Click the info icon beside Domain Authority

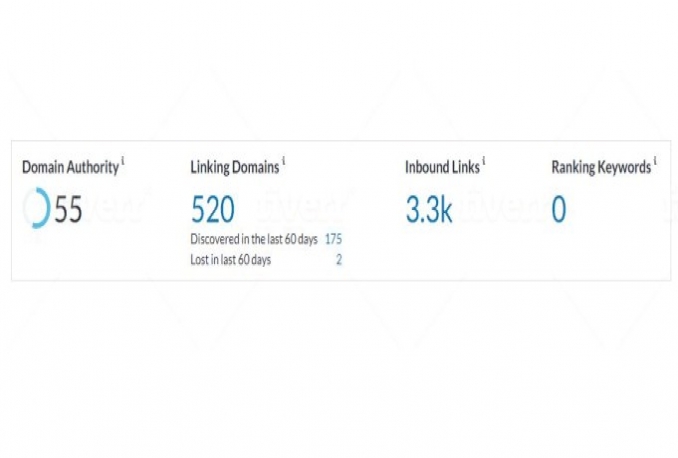[123, 161]
